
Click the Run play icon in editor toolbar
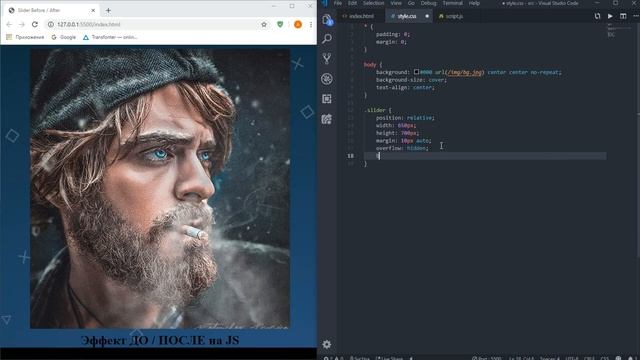tap(610, 16)
